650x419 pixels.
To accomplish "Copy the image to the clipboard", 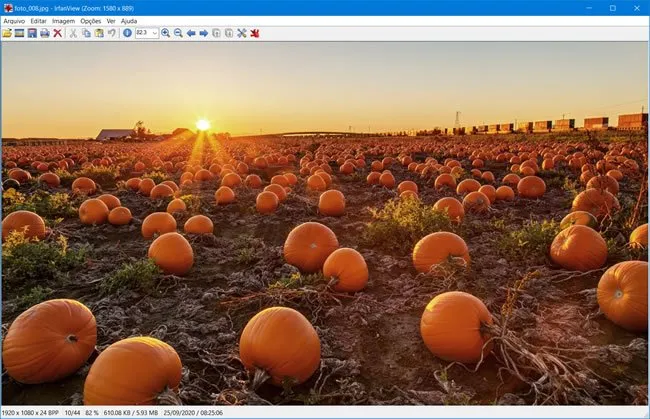I will point(86,33).
